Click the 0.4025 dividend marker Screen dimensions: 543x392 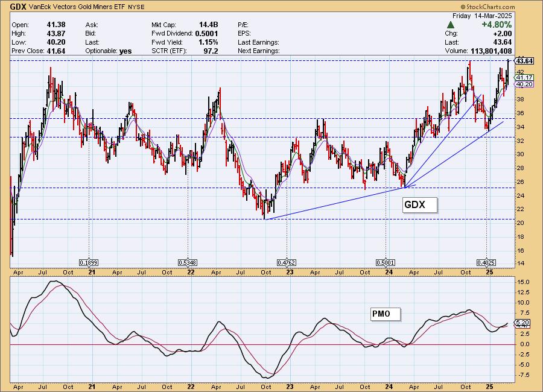tap(486, 262)
